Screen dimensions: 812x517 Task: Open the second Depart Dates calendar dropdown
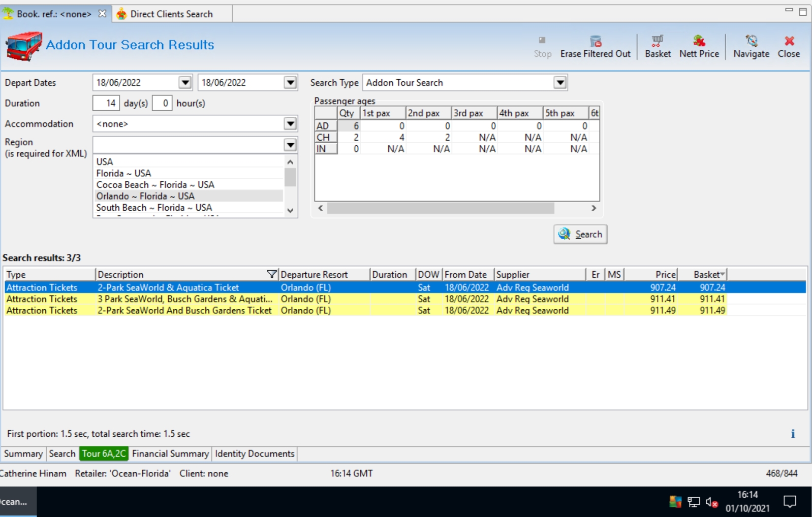[290, 82]
